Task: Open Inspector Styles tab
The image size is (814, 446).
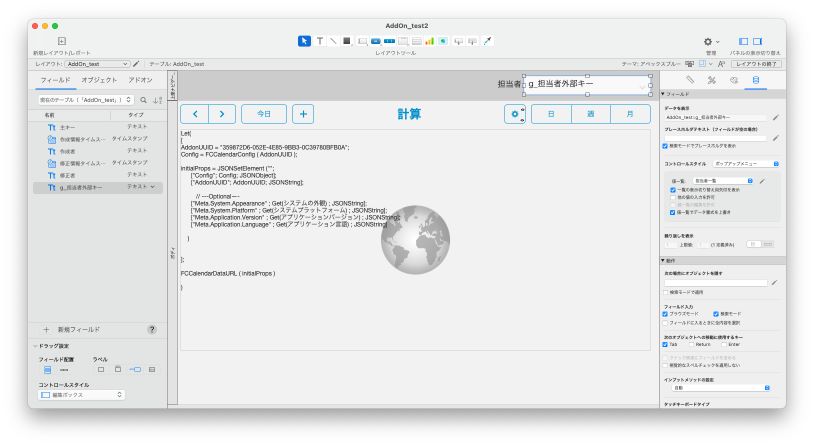Action: point(712,80)
